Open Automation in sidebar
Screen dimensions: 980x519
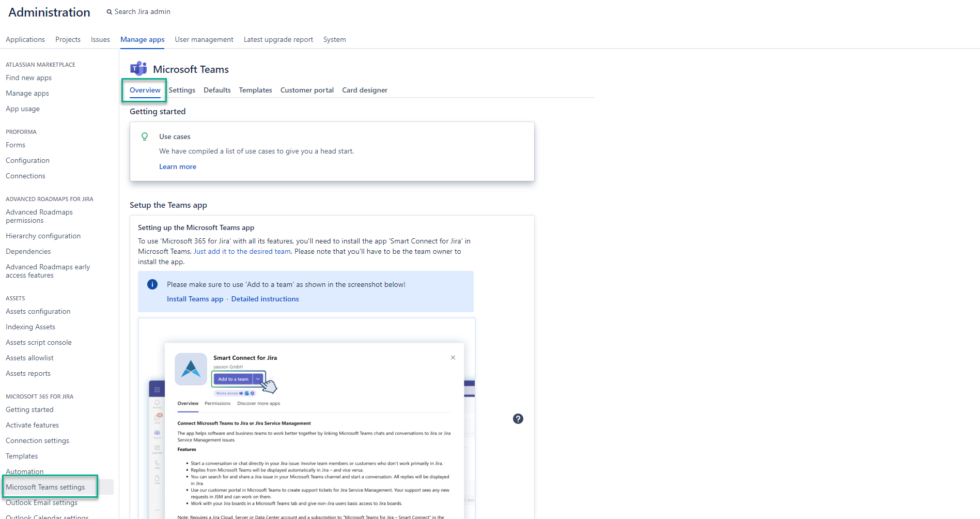tap(24, 471)
